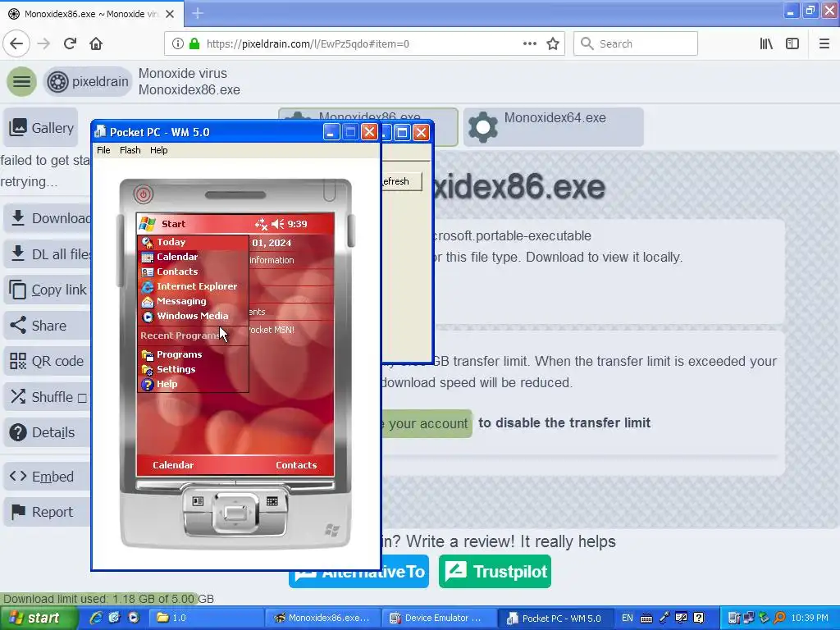
Task: Tap the Pocket PC speaker volume icon
Action: 277,224
